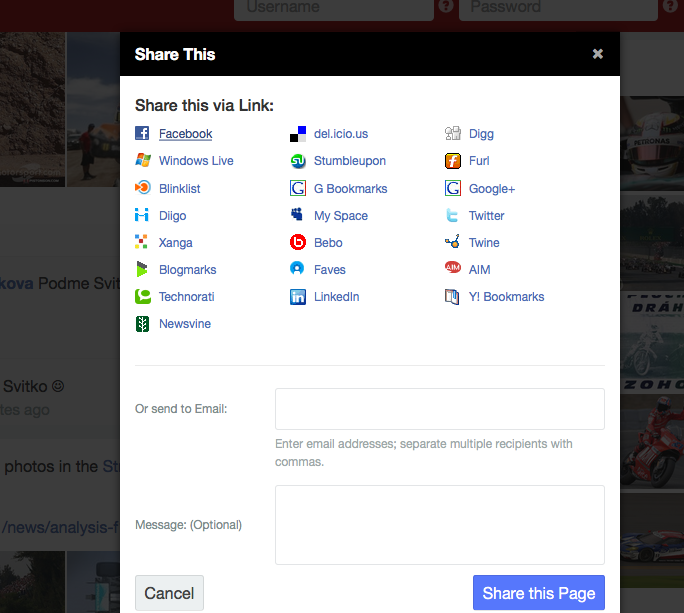
Task: Click the red AIM icon
Action: click(453, 267)
